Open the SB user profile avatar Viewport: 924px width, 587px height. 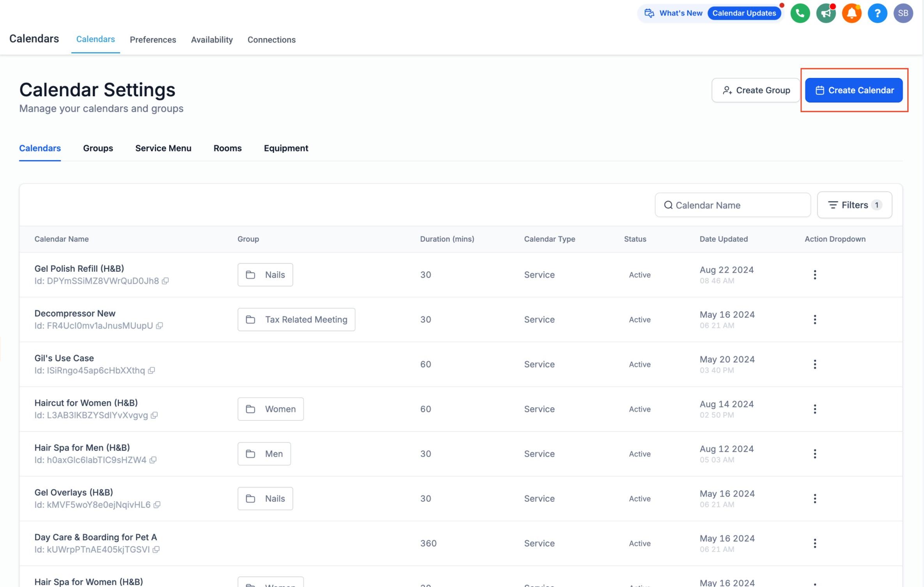pyautogui.click(x=903, y=13)
